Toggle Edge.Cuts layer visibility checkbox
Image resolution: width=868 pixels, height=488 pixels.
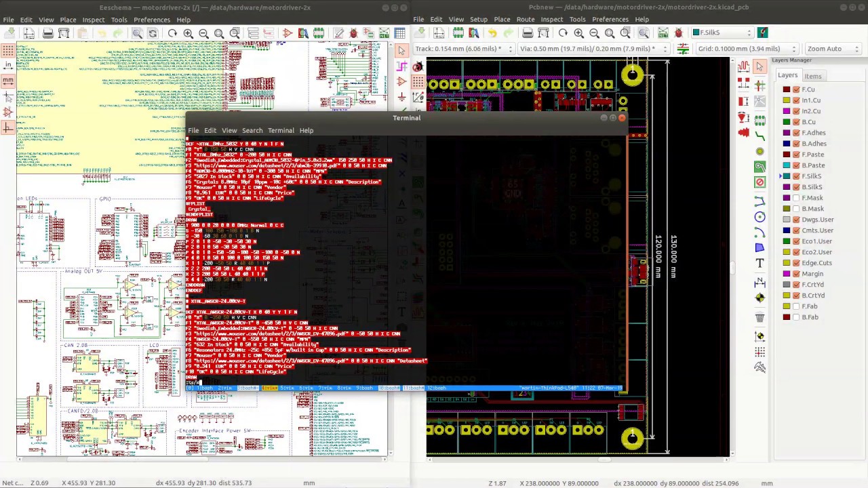click(796, 263)
